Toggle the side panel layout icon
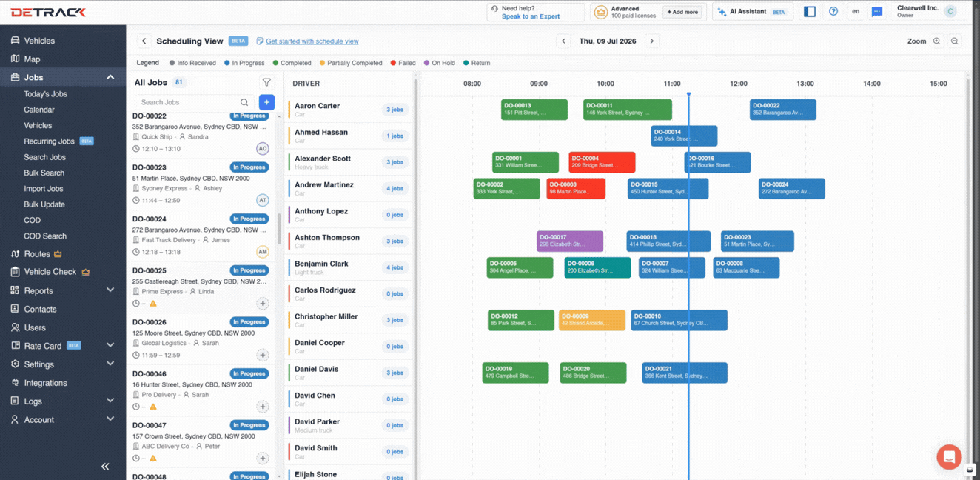The image size is (980, 480). [810, 12]
